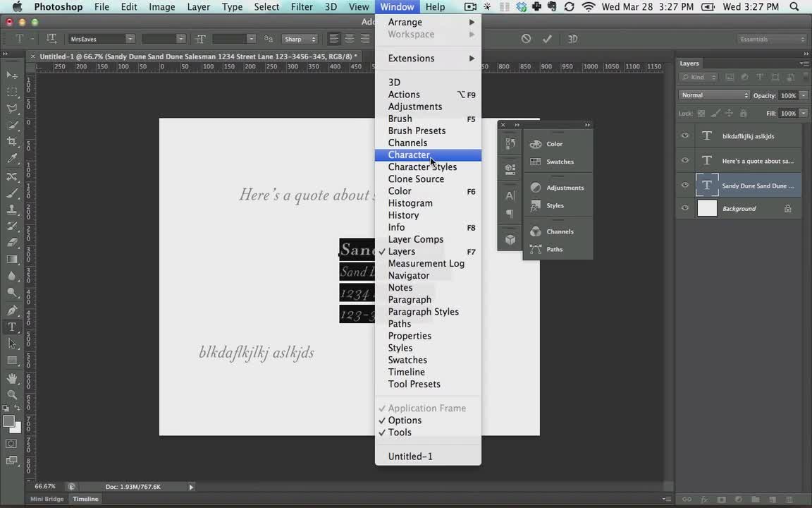Select the Lasso tool
This screenshot has height=508, width=812.
(12, 109)
